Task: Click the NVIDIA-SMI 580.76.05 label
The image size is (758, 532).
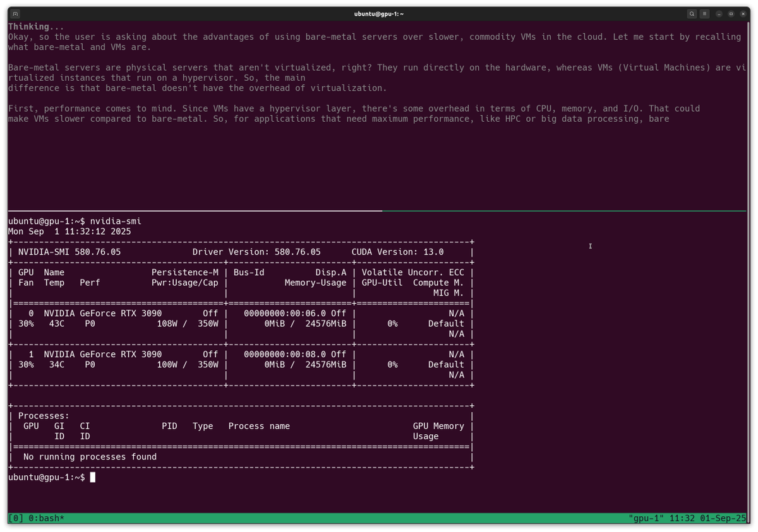Action: [x=69, y=252]
